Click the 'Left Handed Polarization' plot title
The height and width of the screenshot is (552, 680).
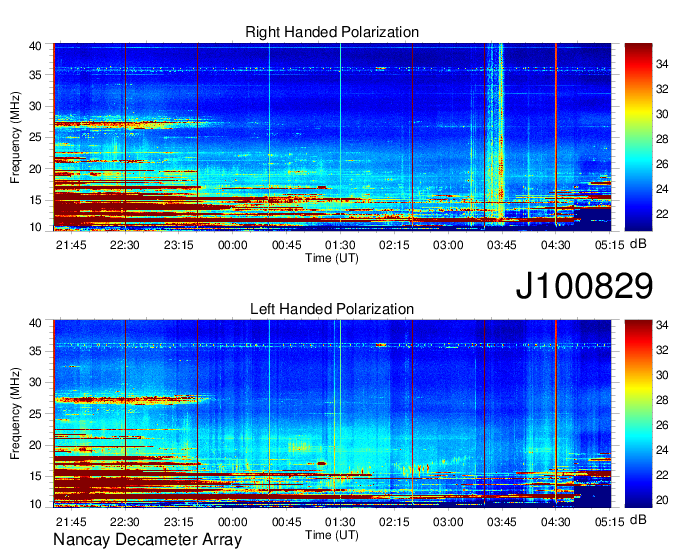[332, 309]
